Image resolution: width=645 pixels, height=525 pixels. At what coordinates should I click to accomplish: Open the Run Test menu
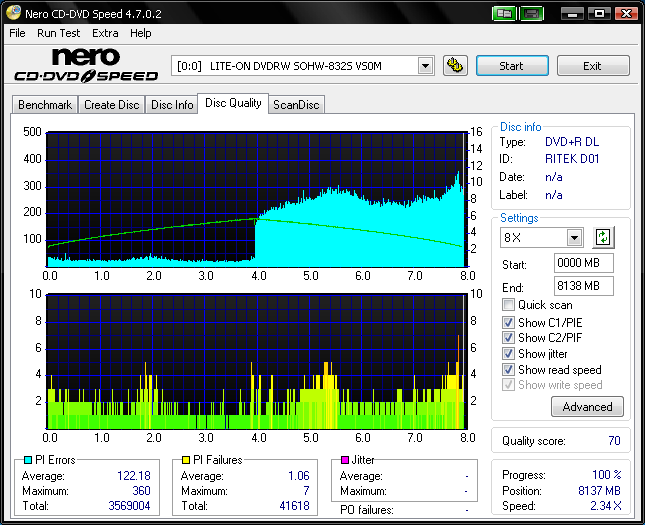click(58, 33)
